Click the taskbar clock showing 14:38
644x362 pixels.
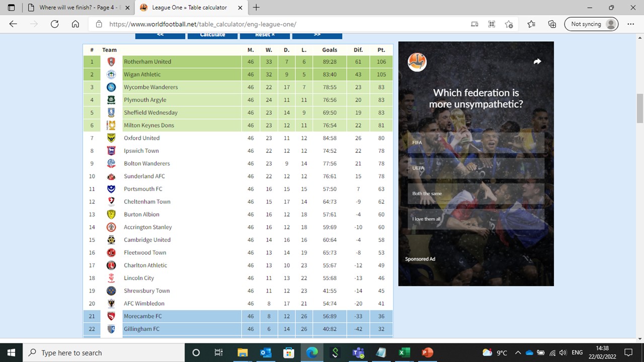[x=602, y=352]
